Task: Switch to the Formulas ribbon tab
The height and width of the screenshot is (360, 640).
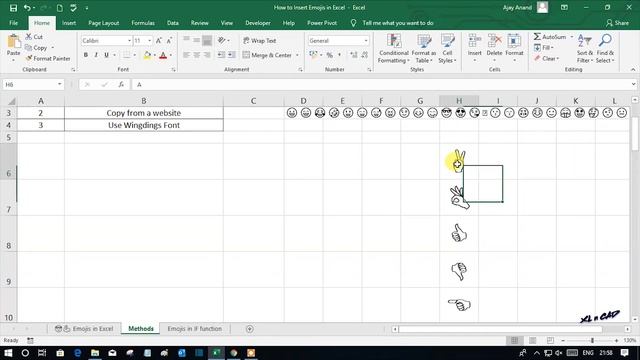Action: [143, 23]
